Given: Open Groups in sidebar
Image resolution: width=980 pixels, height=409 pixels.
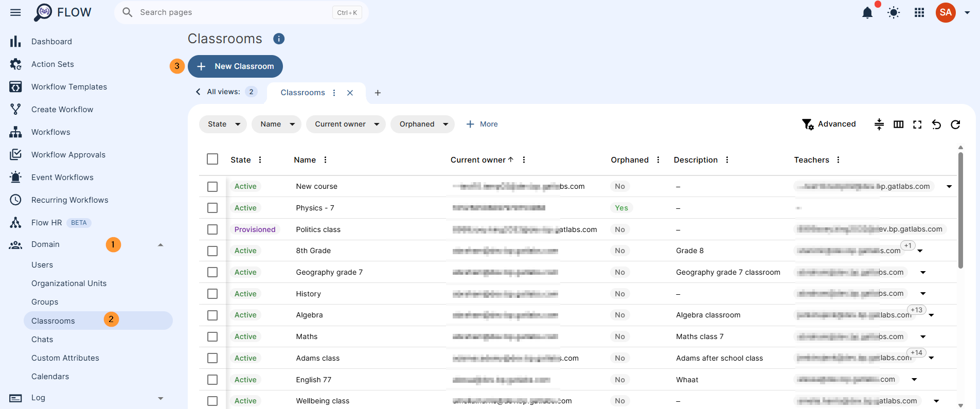Looking at the screenshot, I should click(45, 302).
